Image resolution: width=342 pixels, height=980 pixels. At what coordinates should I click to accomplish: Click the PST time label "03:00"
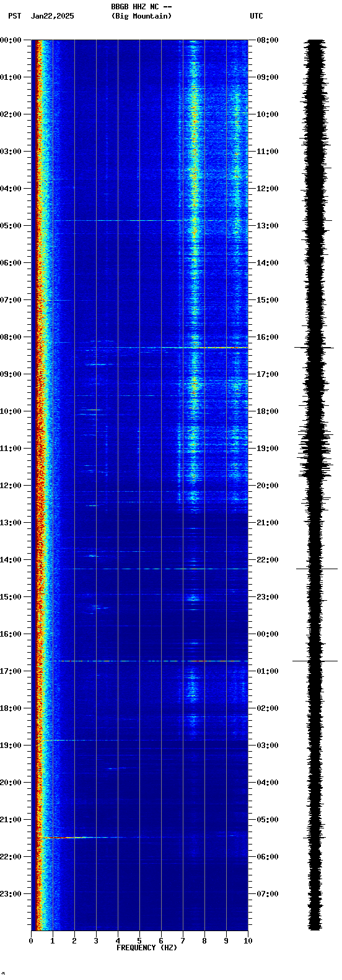[x=11, y=152]
